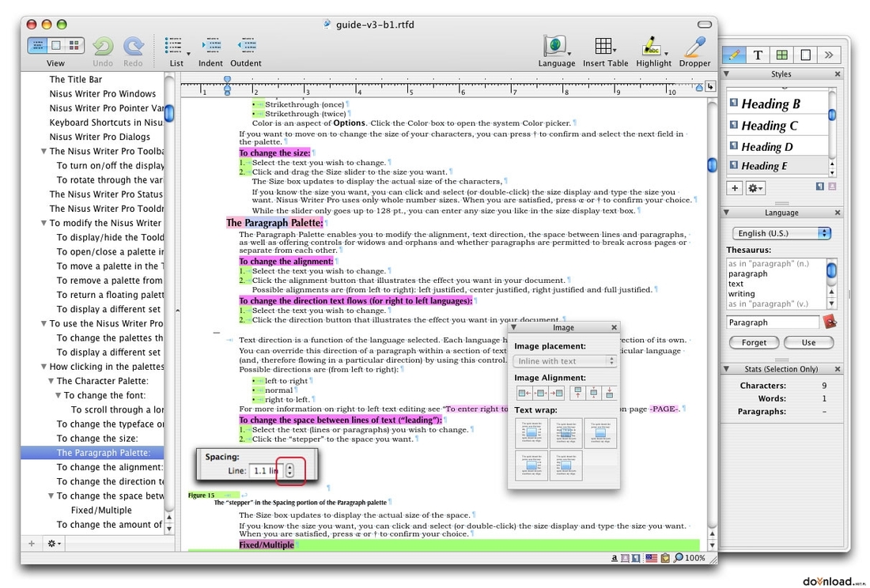Click the Indent toolbar icon
Screen dimensions: 870x588
(x=211, y=46)
